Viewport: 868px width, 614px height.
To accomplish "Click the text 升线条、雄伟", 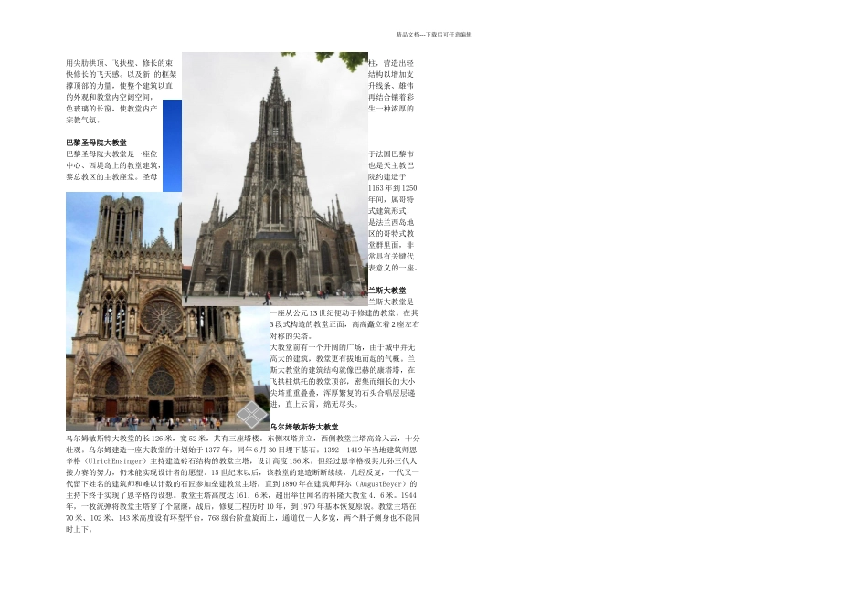I will click(x=391, y=86).
